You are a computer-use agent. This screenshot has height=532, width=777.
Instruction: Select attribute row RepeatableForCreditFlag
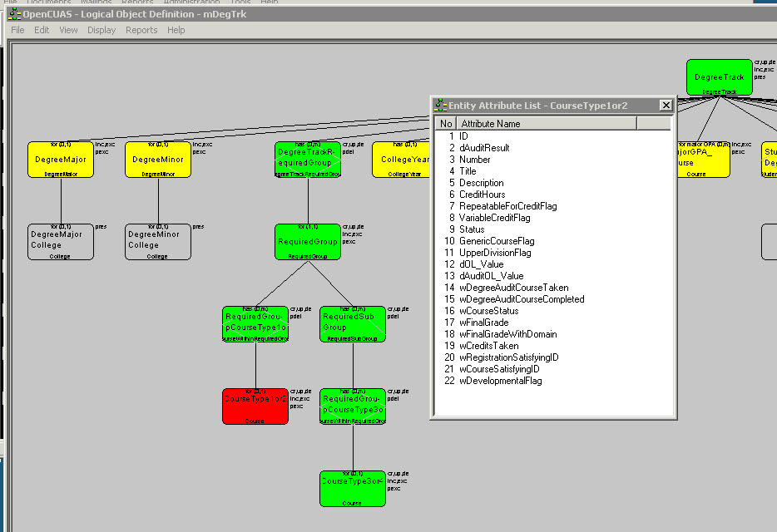pyautogui.click(x=553, y=206)
